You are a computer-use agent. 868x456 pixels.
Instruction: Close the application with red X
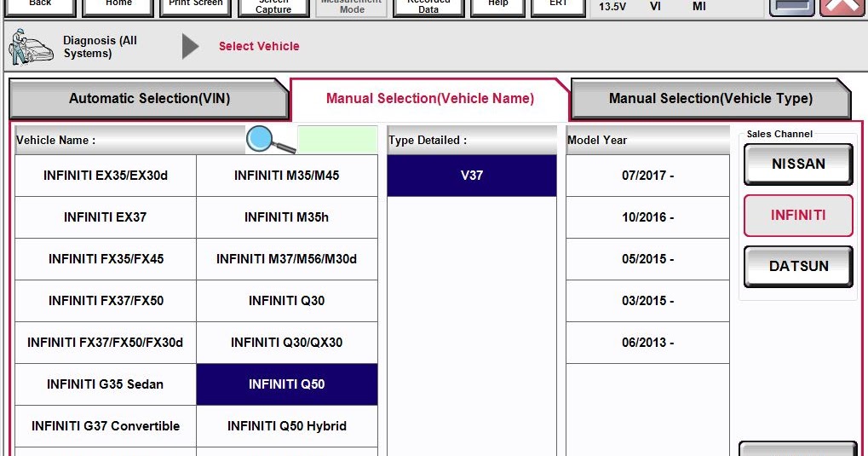(x=842, y=7)
